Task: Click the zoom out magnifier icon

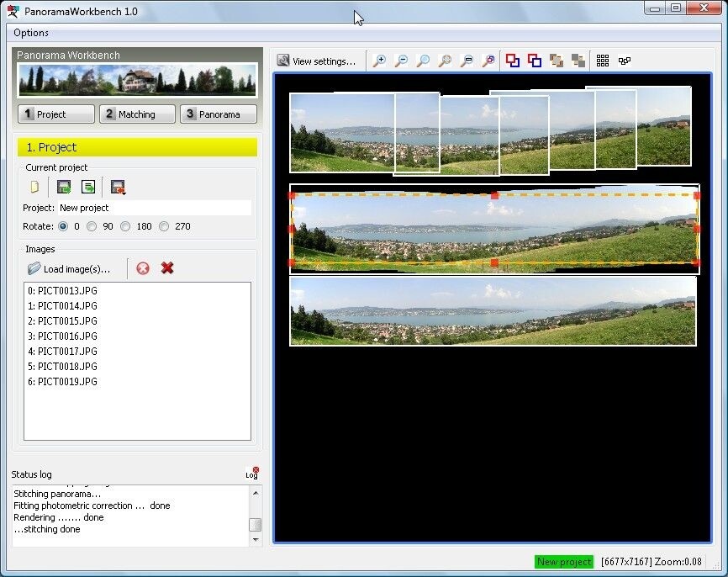Action: [401, 61]
